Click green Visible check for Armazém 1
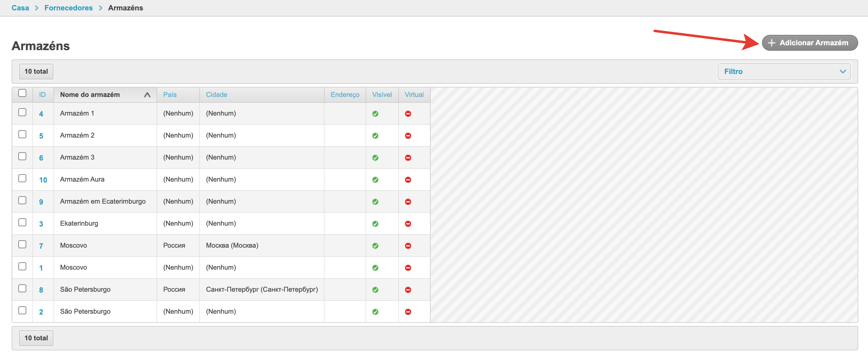The image size is (868, 362). 375,114
